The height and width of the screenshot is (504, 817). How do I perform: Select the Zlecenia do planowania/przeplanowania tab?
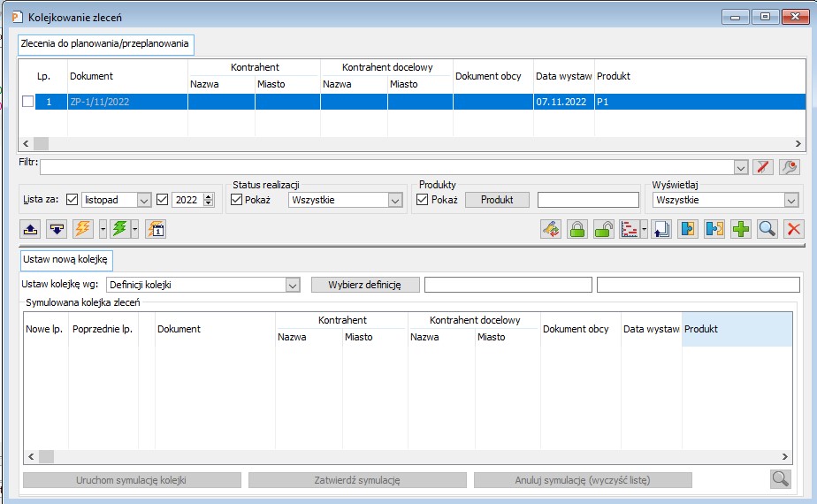pyautogui.click(x=105, y=43)
